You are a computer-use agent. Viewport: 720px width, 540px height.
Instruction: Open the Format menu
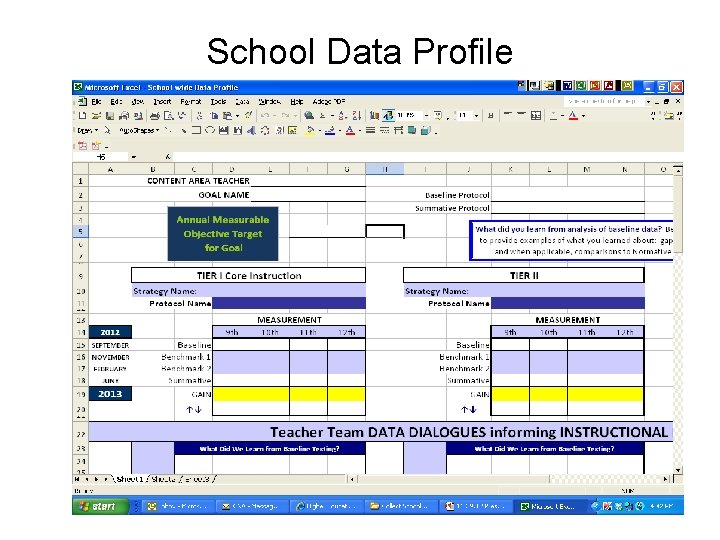point(191,101)
